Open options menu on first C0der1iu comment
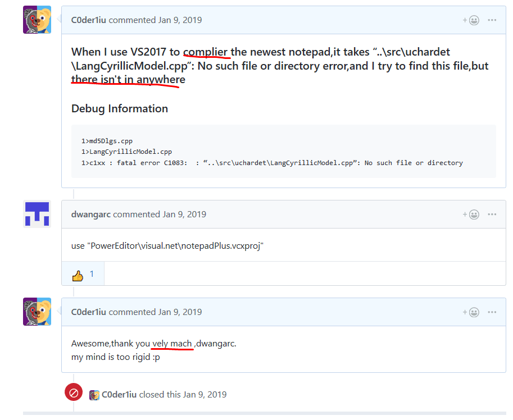 pos(492,20)
